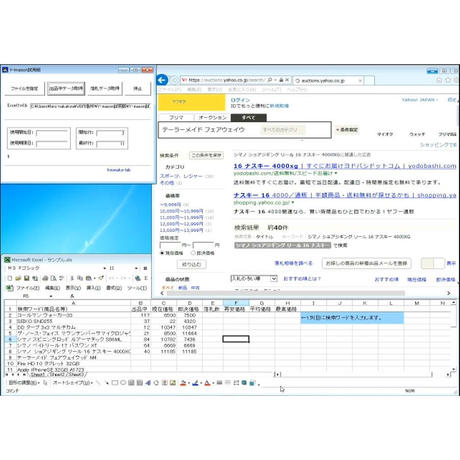The height and width of the screenshot is (460, 460).
Task: Click the fill color bucket swatch
Action: point(183,383)
